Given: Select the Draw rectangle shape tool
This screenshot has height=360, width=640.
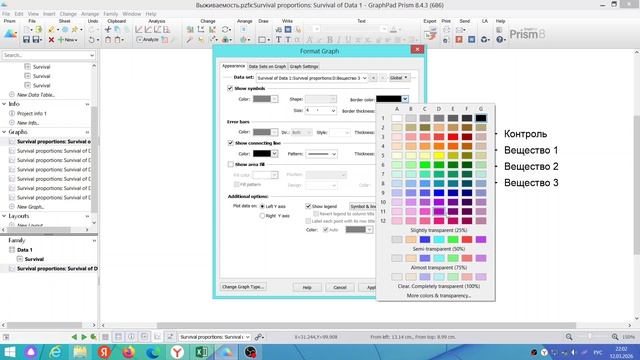Looking at the screenshot, I should click(x=262, y=40).
